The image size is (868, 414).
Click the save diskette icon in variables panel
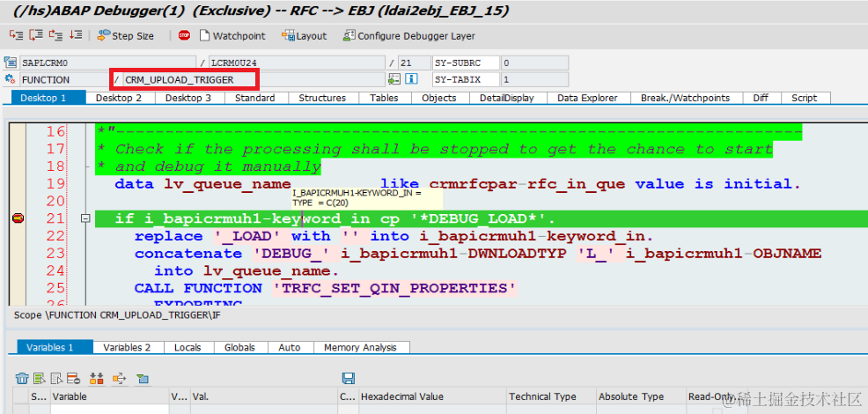pyautogui.click(x=349, y=379)
